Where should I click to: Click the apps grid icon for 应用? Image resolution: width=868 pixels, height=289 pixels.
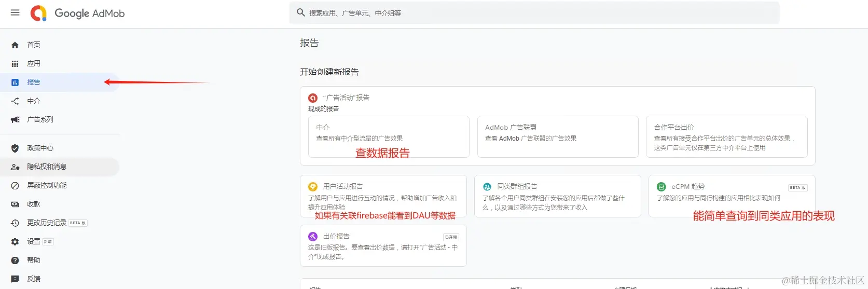15,64
